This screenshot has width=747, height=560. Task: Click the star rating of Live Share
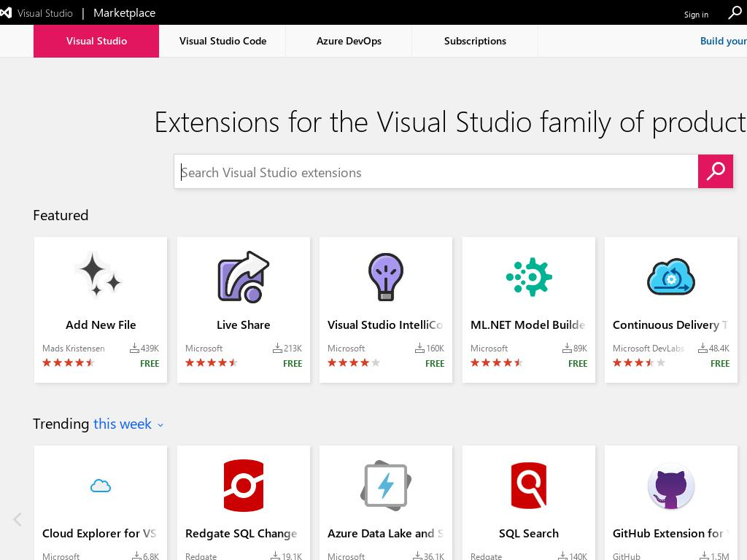point(212,363)
